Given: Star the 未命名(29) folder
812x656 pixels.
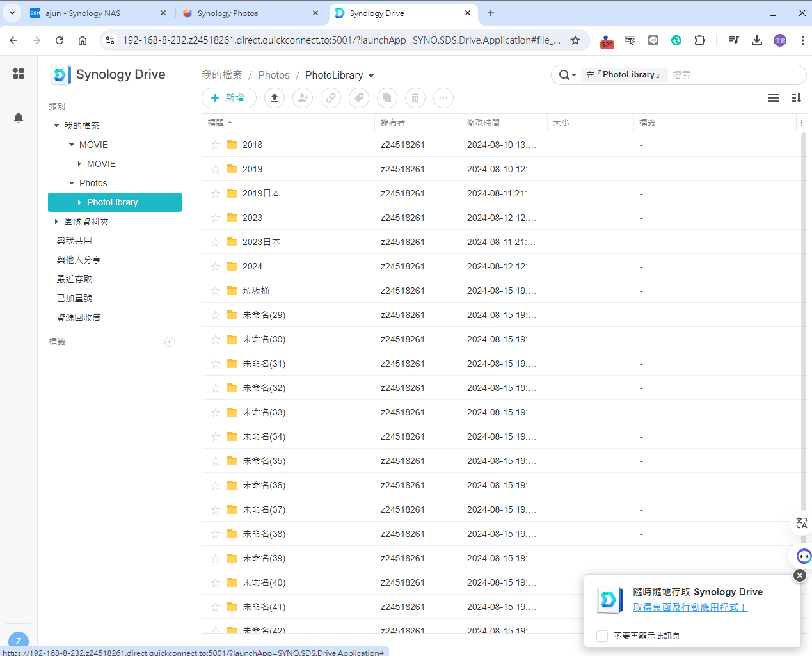Looking at the screenshot, I should point(216,315).
